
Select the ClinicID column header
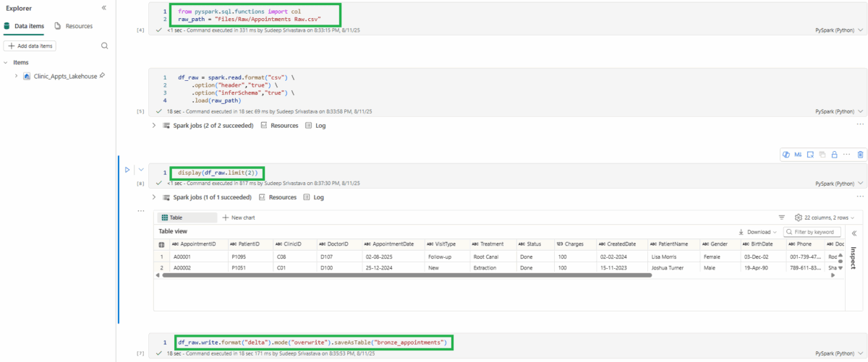point(294,244)
